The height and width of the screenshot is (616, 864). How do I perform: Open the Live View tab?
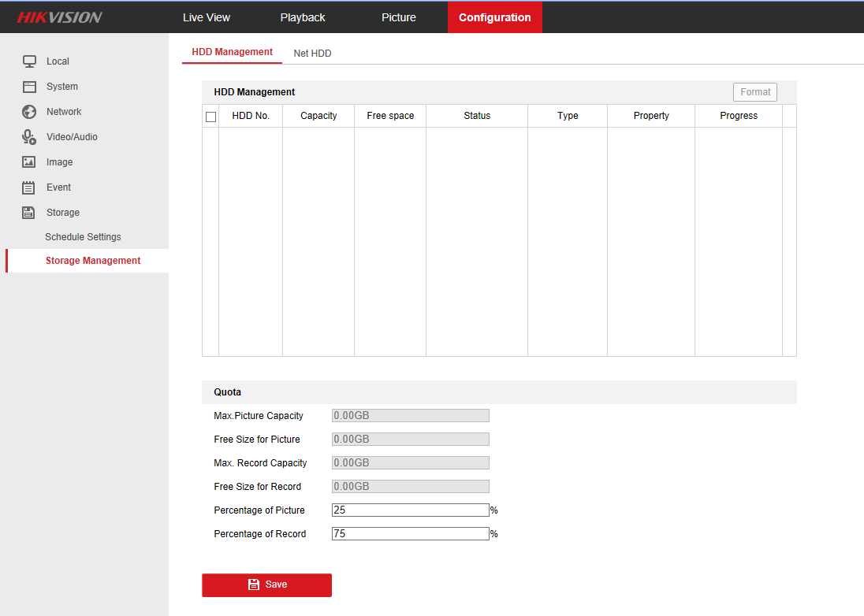[x=207, y=17]
